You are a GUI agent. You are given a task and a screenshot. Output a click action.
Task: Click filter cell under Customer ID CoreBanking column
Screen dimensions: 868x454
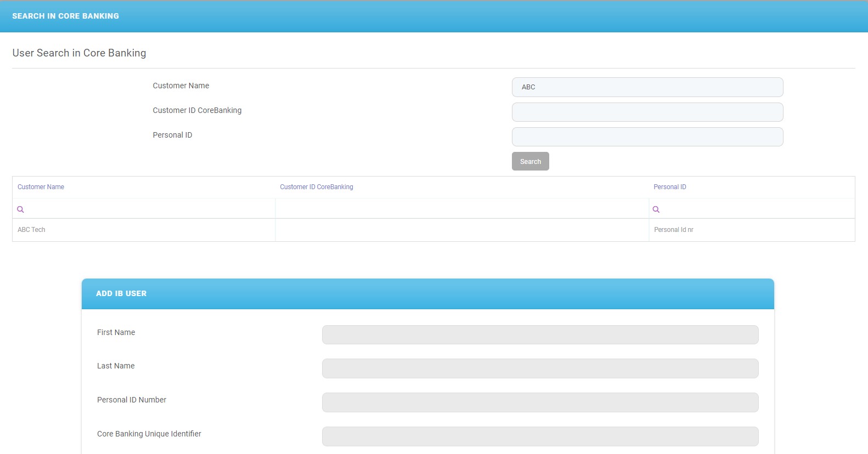coord(461,209)
